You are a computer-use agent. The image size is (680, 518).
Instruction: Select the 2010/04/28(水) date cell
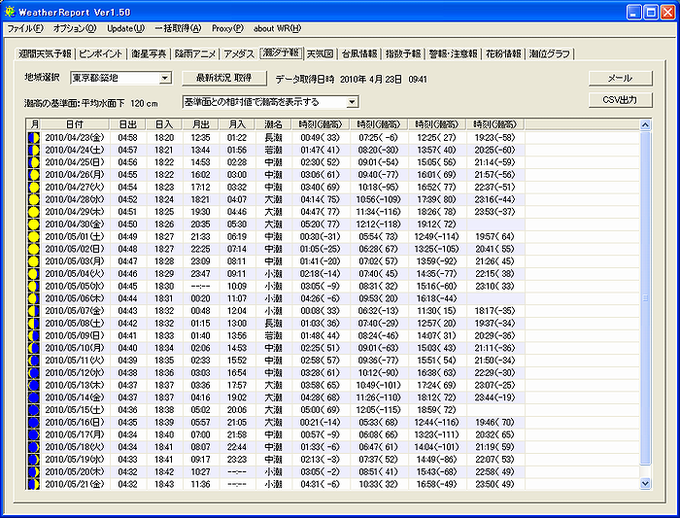point(75,200)
